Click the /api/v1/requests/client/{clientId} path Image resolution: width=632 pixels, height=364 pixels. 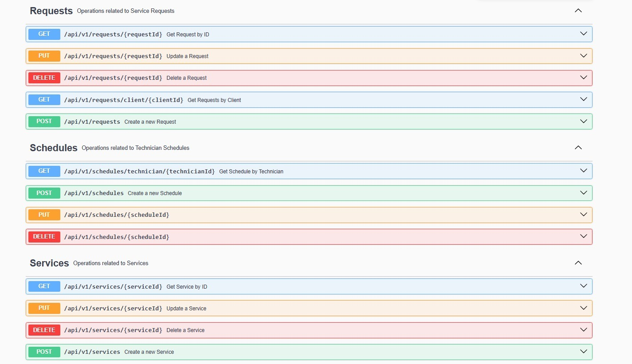click(x=124, y=100)
